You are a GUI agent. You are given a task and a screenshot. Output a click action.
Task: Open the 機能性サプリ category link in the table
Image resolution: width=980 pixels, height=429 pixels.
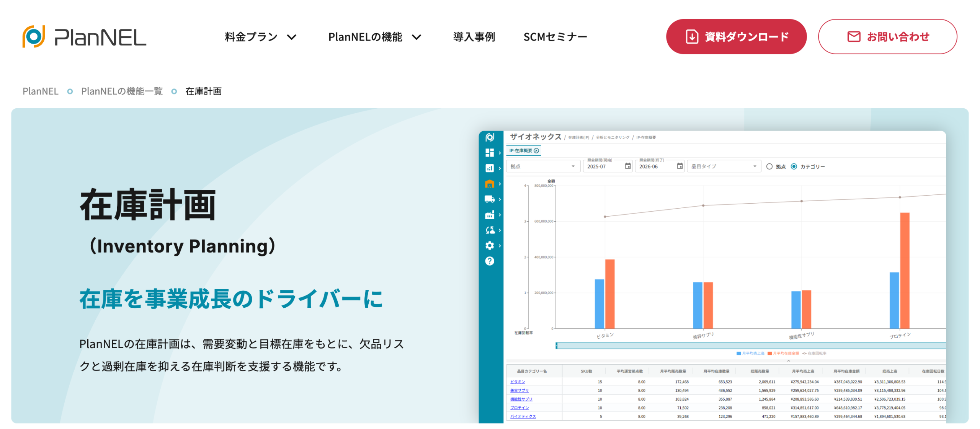point(521,399)
